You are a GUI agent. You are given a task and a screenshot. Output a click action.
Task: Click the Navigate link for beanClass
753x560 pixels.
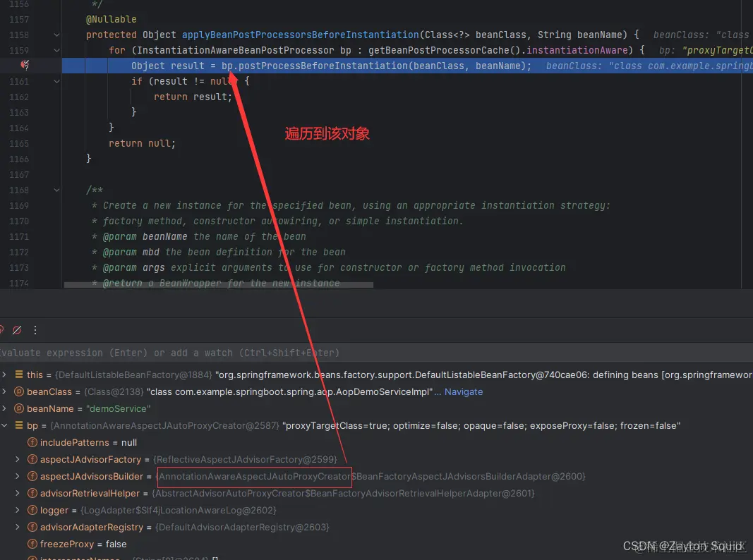coord(464,391)
